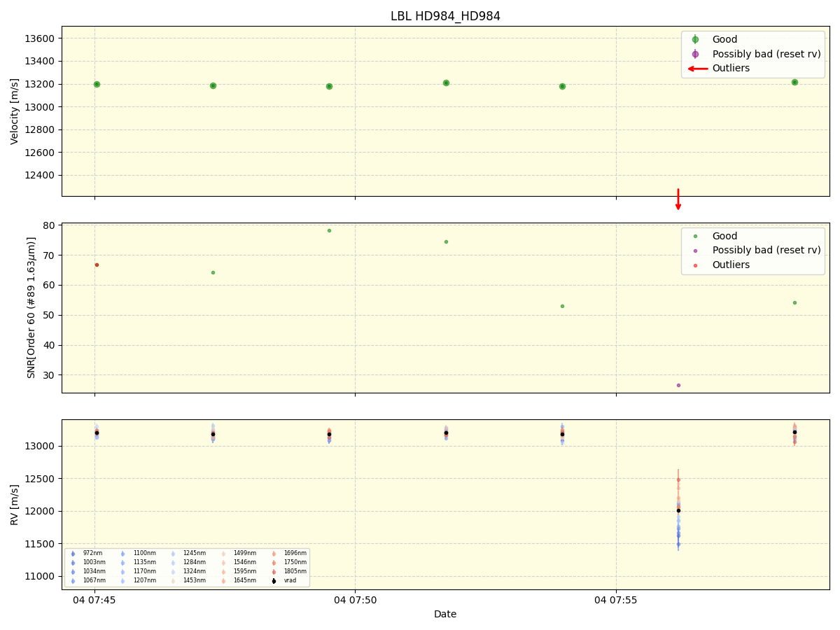Click the 70 tick on the SNR axis
This screenshot has width=840, height=630.
pyautogui.click(x=50, y=255)
